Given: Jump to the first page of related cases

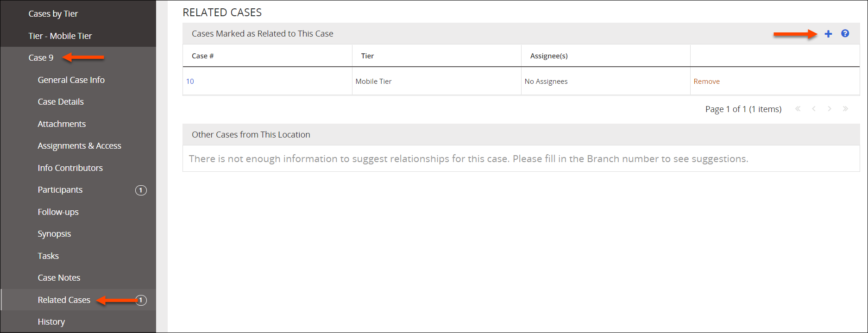Looking at the screenshot, I should (x=798, y=108).
